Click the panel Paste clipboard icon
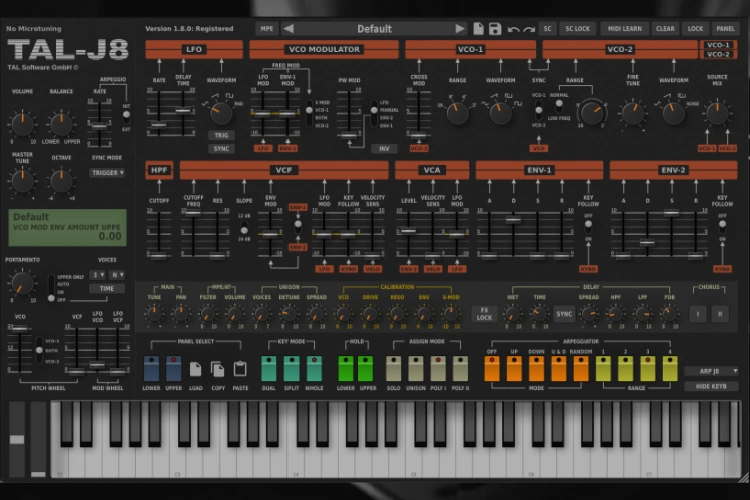This screenshot has height=500, width=750. [x=240, y=369]
